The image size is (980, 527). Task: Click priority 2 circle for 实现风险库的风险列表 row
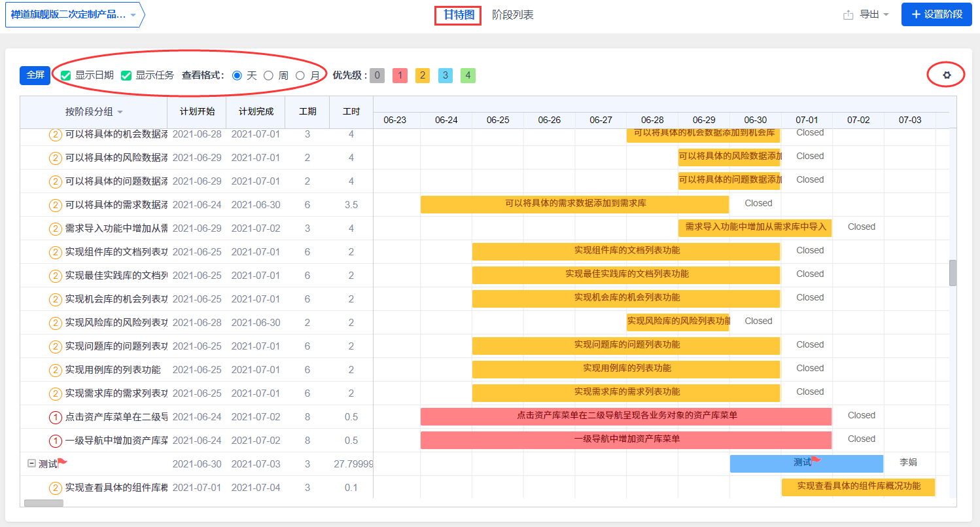(56, 323)
